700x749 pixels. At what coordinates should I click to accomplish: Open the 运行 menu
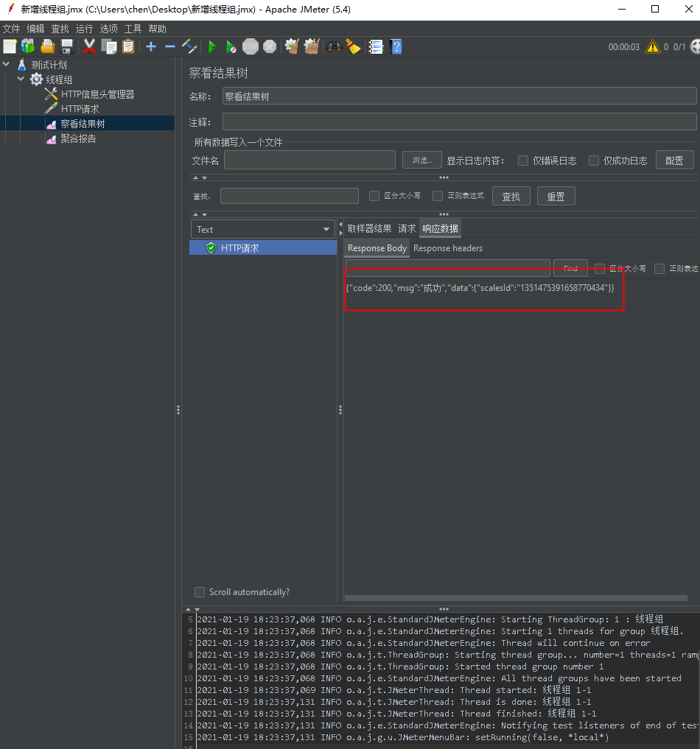tap(84, 29)
